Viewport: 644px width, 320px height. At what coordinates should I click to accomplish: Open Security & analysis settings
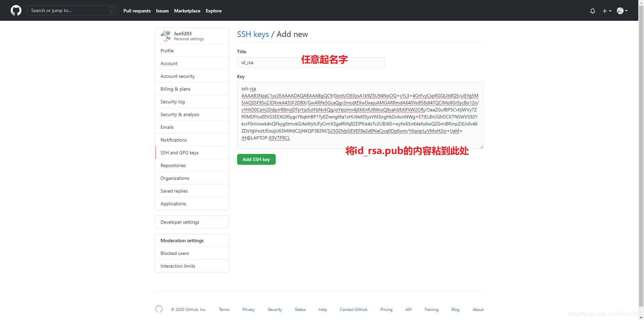click(192, 114)
